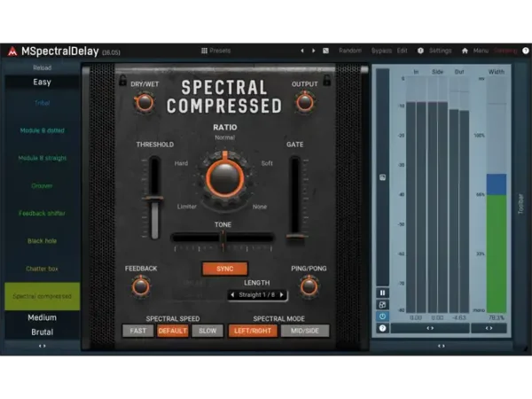Click the GATE slider handle
Screen dimensions: 532x399
[x=296, y=236]
